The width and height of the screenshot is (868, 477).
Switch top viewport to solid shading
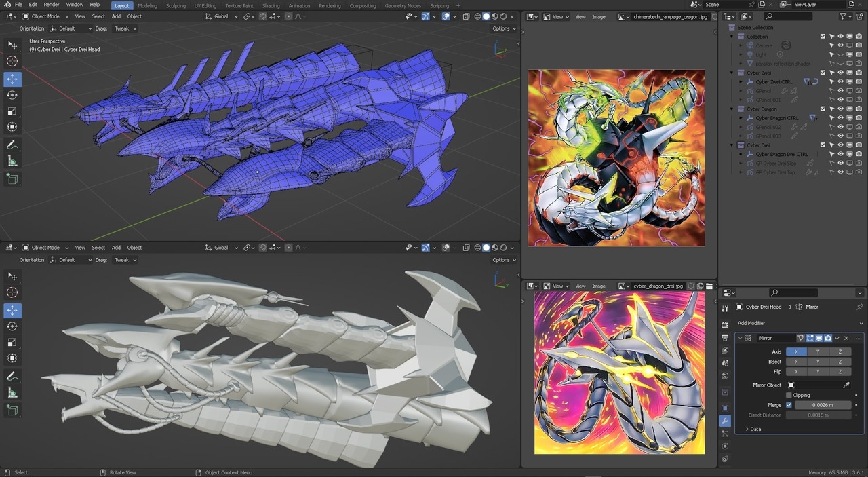click(486, 16)
